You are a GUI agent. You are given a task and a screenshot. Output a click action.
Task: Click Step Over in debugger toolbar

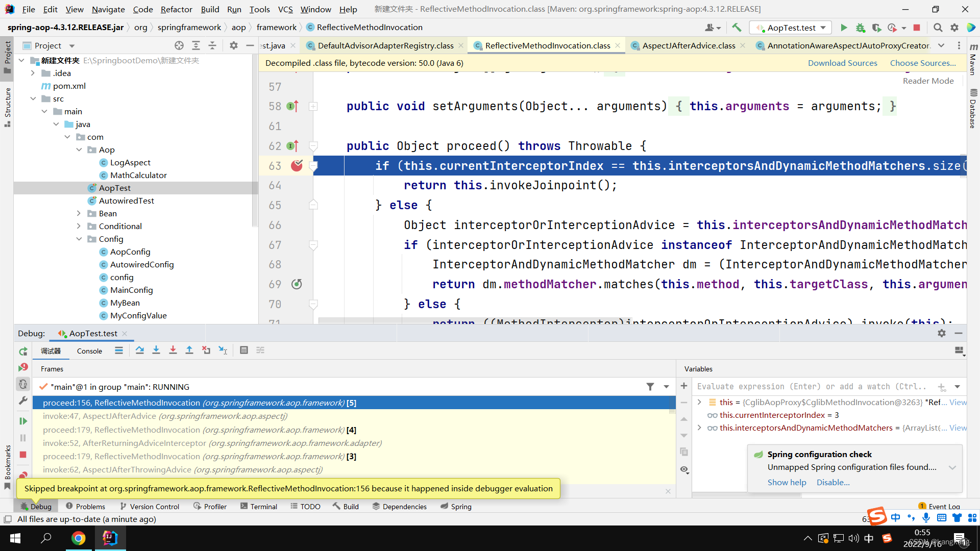click(x=140, y=350)
